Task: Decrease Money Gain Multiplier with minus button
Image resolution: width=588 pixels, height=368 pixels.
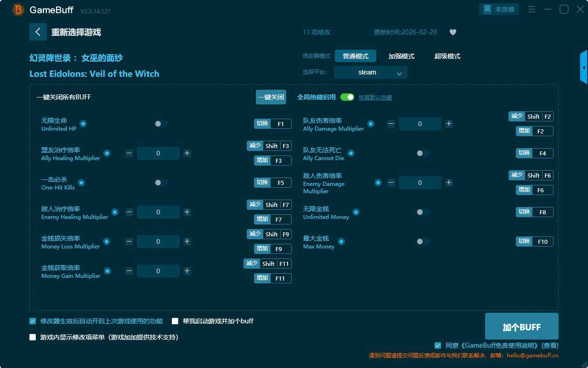Action: [129, 271]
